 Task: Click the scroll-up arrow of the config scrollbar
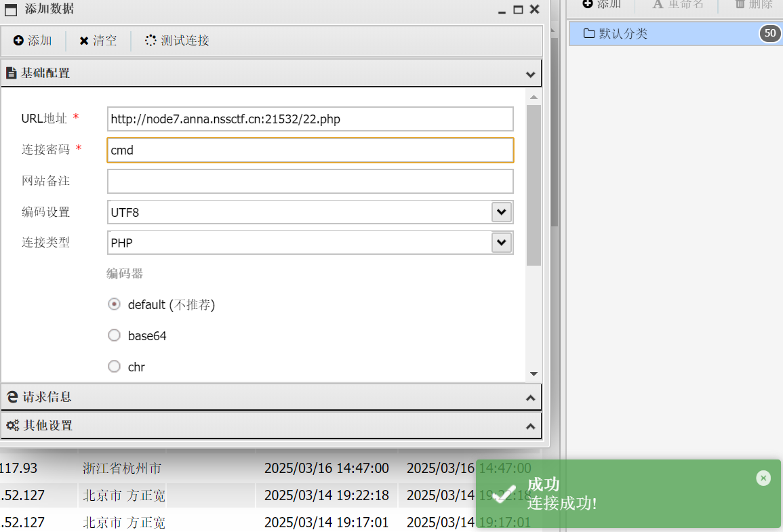click(x=534, y=97)
